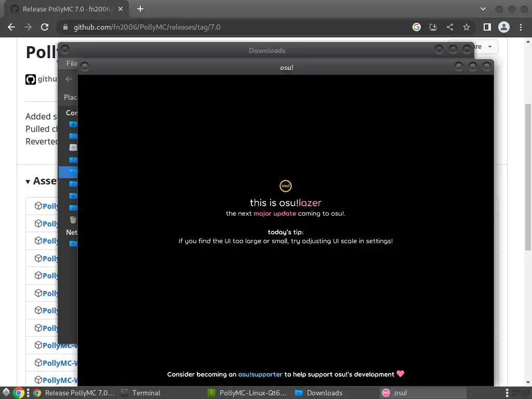
Task: Click back arrow in Downloads file manager
Action: 69,79
